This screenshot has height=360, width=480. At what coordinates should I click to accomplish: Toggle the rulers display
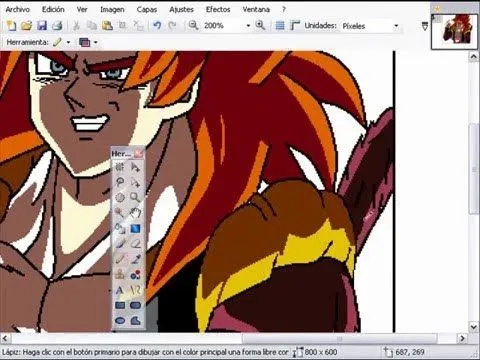tap(295, 25)
